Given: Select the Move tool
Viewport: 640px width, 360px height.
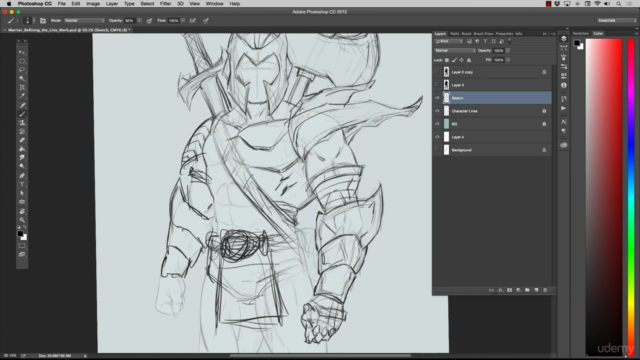Looking at the screenshot, I should coord(22,52).
